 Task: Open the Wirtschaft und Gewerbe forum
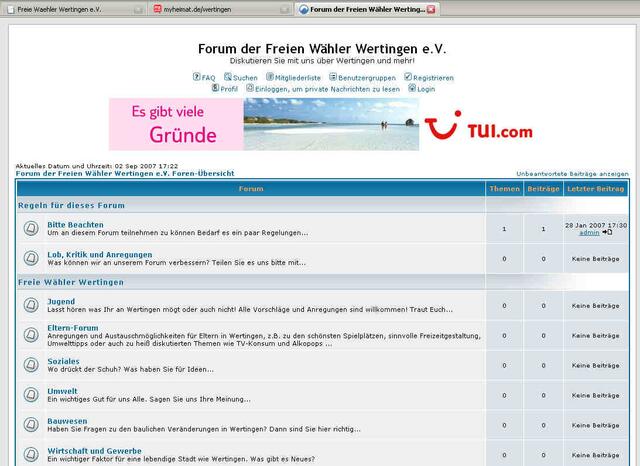point(94,451)
